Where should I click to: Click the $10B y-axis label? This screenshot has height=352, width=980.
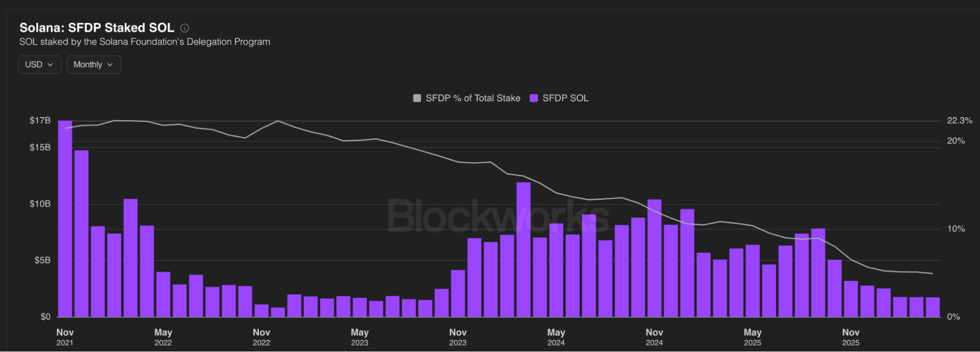coord(40,204)
